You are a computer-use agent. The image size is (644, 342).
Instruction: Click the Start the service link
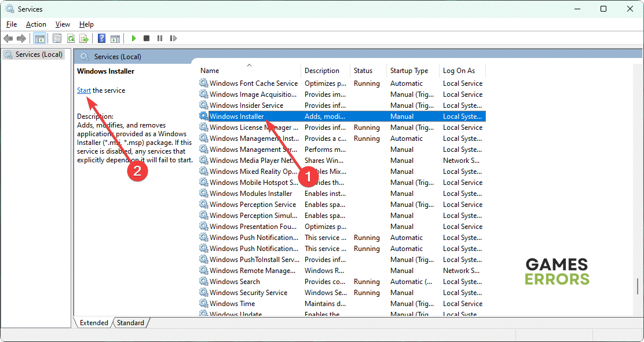click(x=84, y=90)
